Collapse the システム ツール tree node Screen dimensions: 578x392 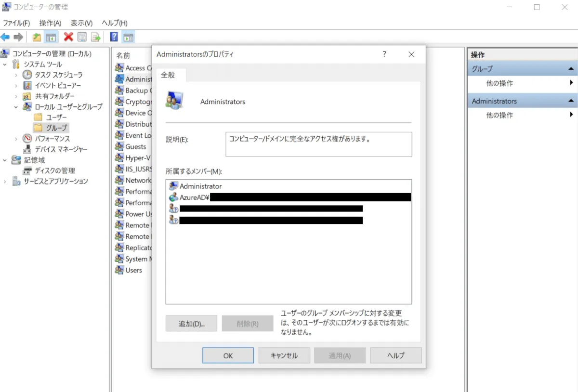point(5,64)
